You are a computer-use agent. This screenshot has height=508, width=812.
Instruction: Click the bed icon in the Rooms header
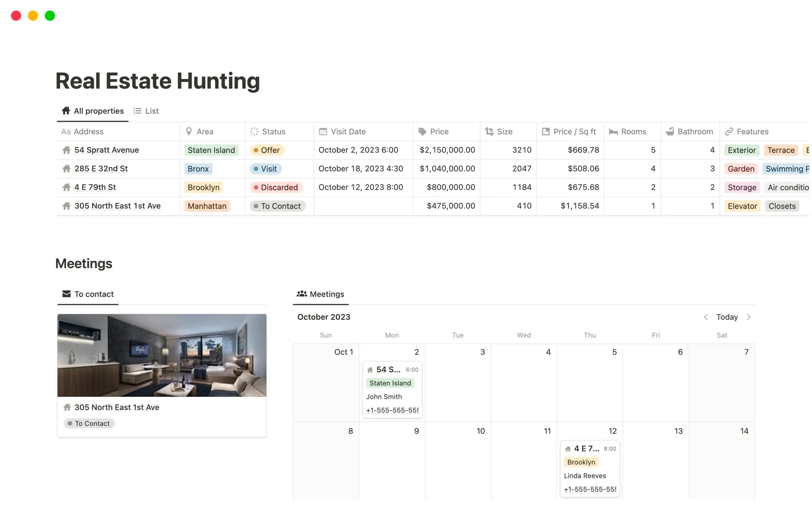(613, 132)
